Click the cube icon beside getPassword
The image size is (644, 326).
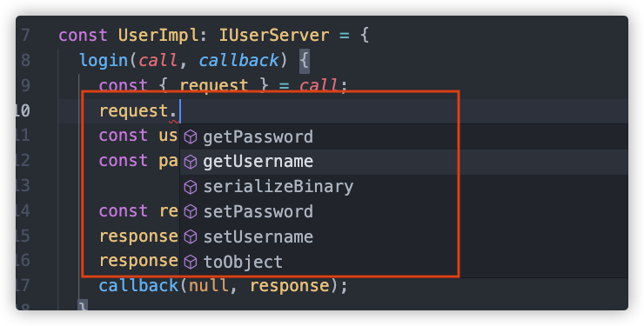pyautogui.click(x=191, y=137)
